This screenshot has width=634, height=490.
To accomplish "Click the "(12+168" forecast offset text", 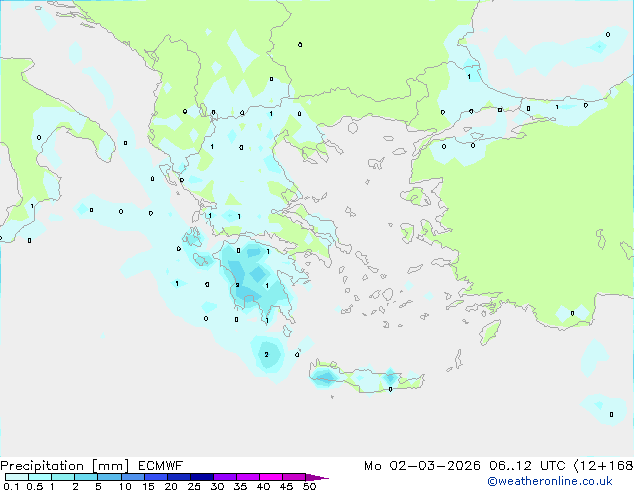I will (603, 466).
